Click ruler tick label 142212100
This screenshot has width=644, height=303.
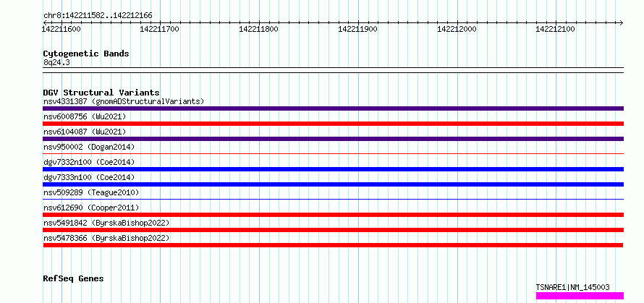(x=555, y=29)
